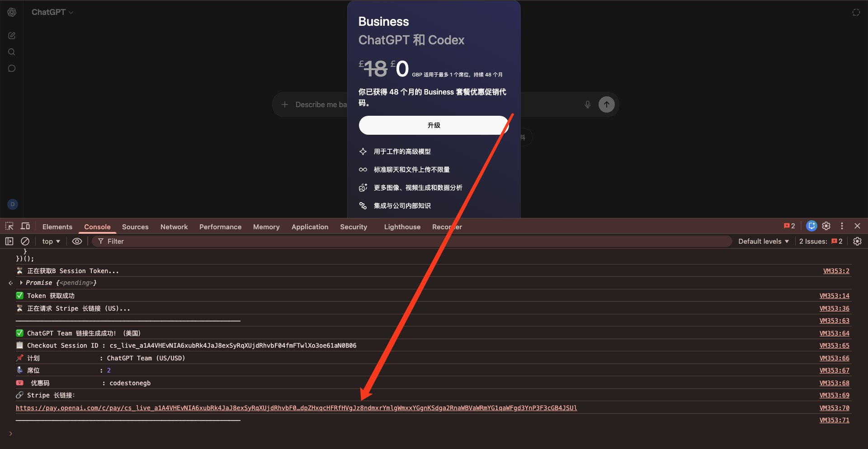Screen dimensions: 868x449
Task: Activate the microphone dictation icon
Action: (587, 104)
